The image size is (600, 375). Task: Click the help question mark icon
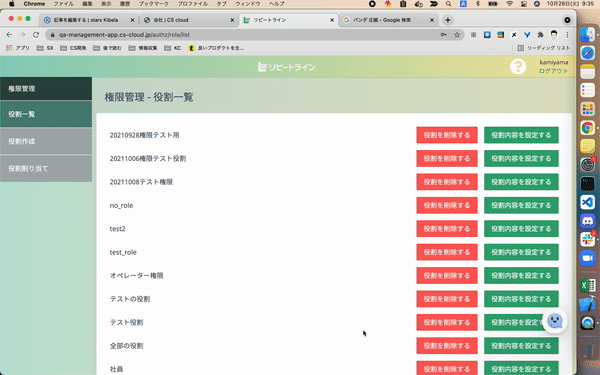coord(518,67)
